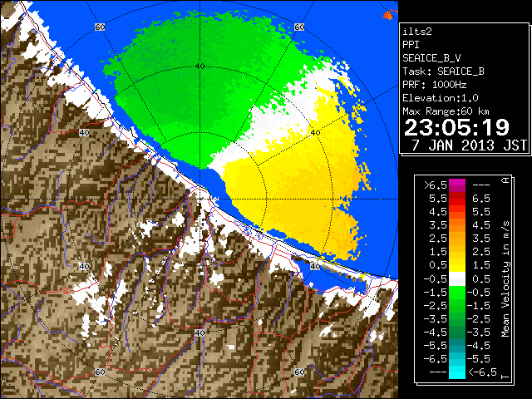Image resolution: width=532 pixels, height=399 pixels.
Task: Select the yellow band of the color bar
Action: [x=457, y=265]
